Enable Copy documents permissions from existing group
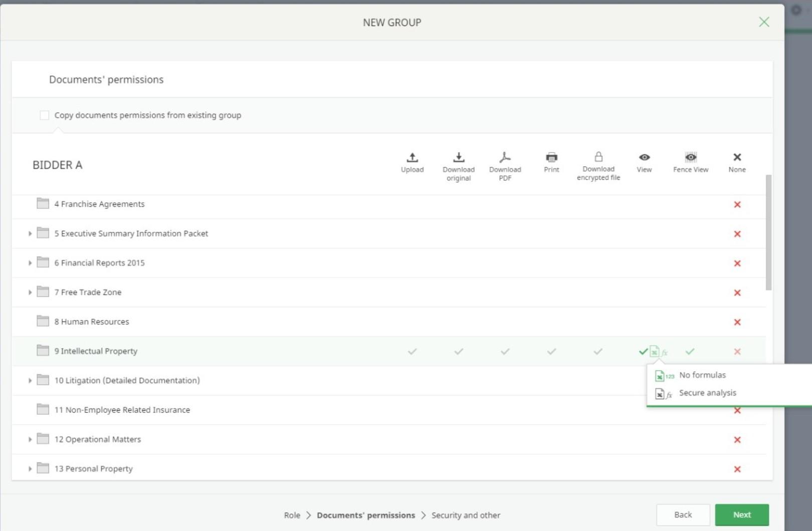This screenshot has width=812, height=531. (x=45, y=115)
